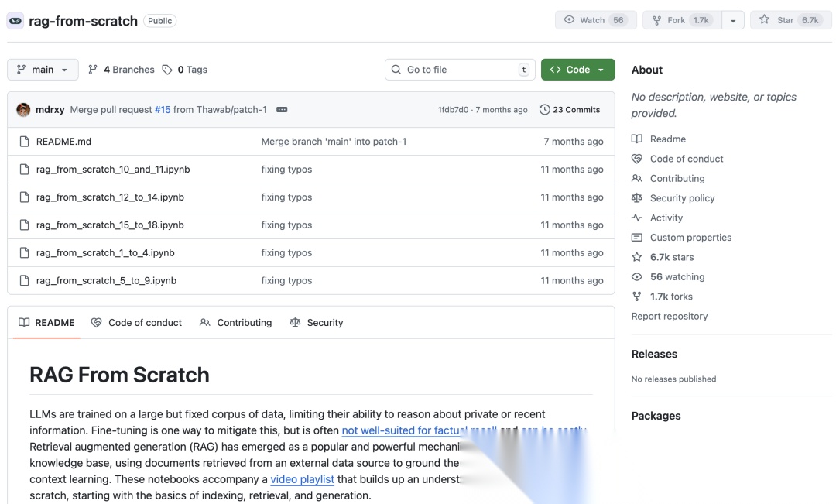
Task: Open rag_from_scratch_5_to_9.ipynb notebook
Action: [x=106, y=280]
